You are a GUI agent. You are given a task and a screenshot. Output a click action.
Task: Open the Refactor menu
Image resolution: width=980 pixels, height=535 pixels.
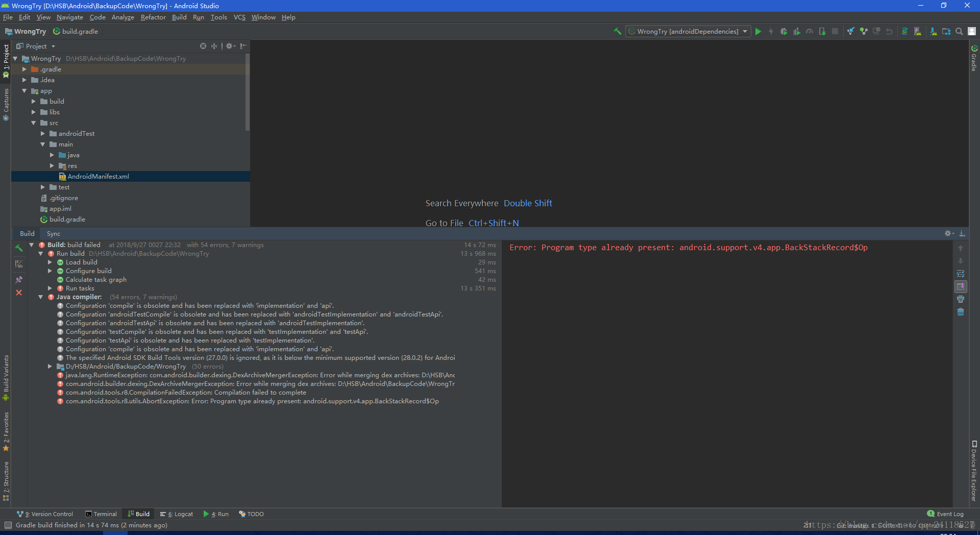pyautogui.click(x=153, y=17)
